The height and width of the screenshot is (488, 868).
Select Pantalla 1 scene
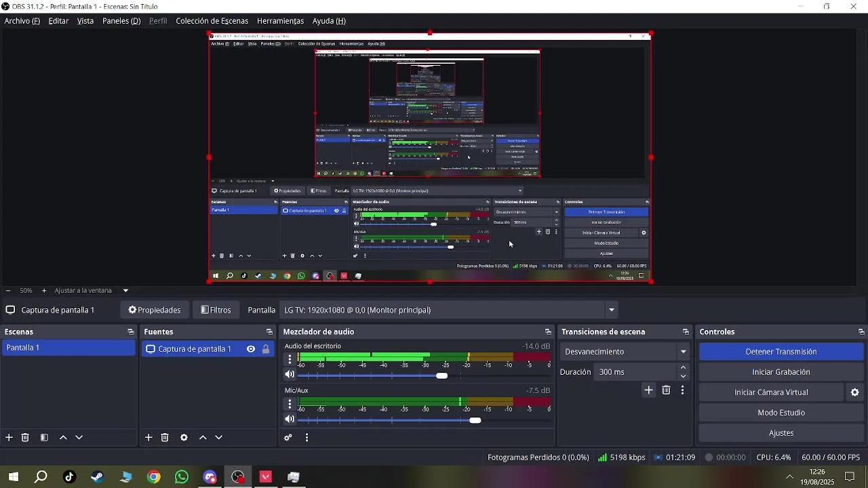pyautogui.click(x=68, y=348)
